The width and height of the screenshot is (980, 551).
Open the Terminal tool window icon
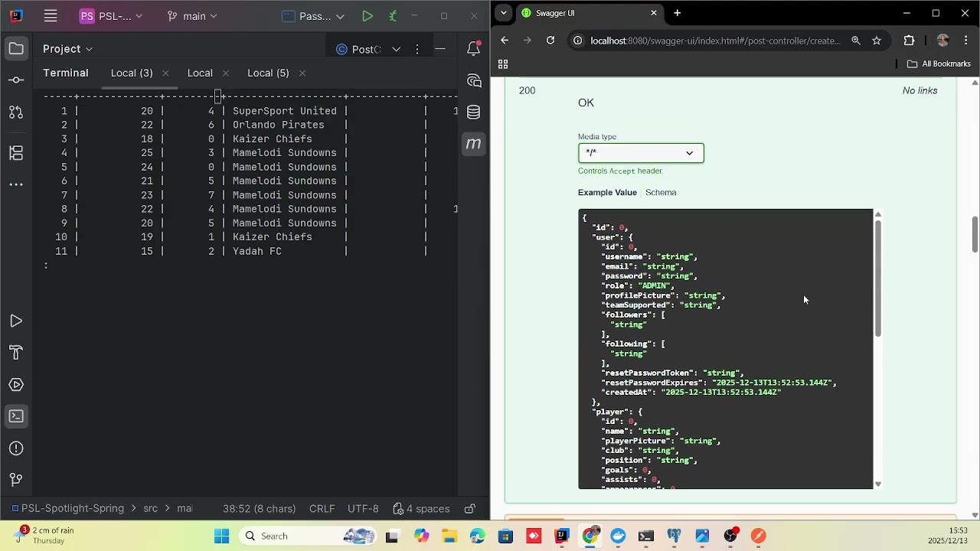click(16, 416)
